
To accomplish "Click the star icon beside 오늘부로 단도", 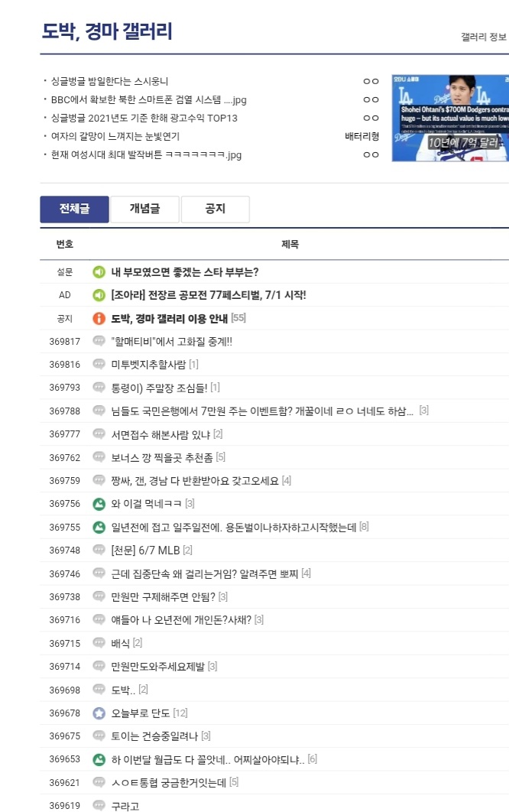I will 99,713.
